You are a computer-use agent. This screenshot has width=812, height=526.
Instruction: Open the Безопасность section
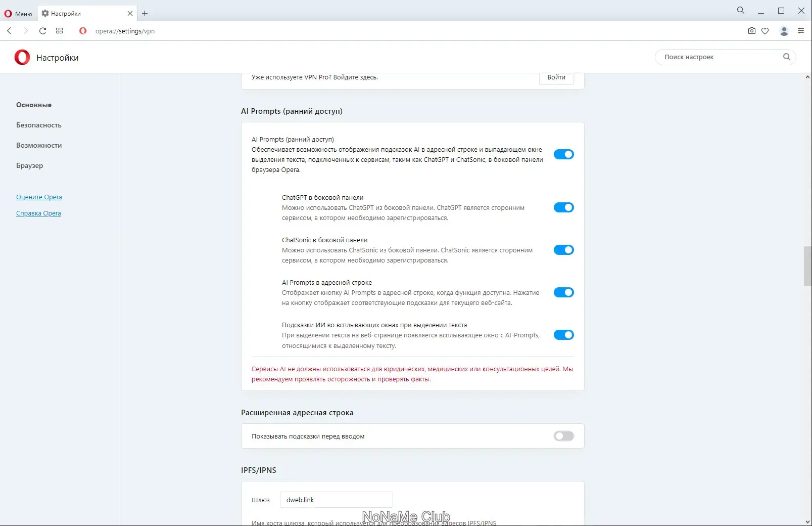39,125
